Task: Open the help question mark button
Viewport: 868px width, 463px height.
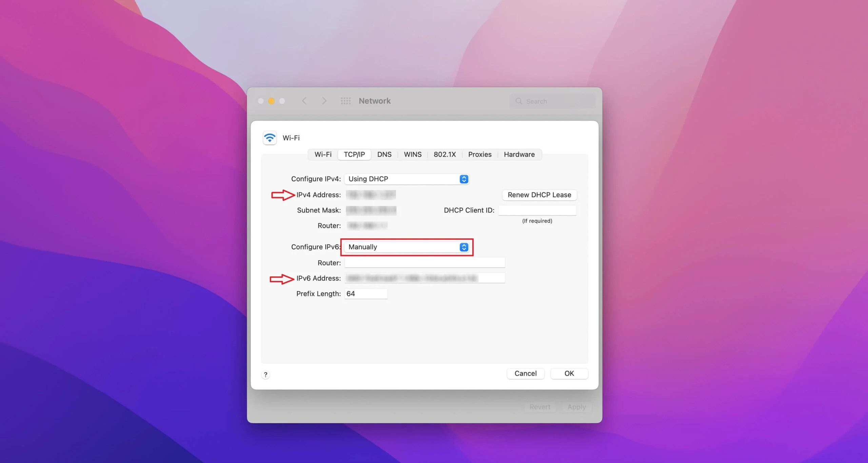Action: click(265, 375)
